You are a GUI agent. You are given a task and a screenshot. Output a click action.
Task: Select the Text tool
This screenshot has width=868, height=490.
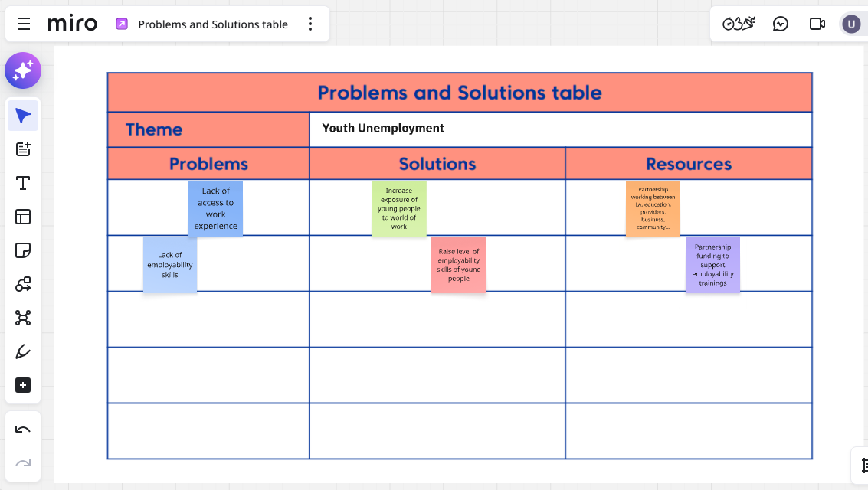click(x=23, y=183)
